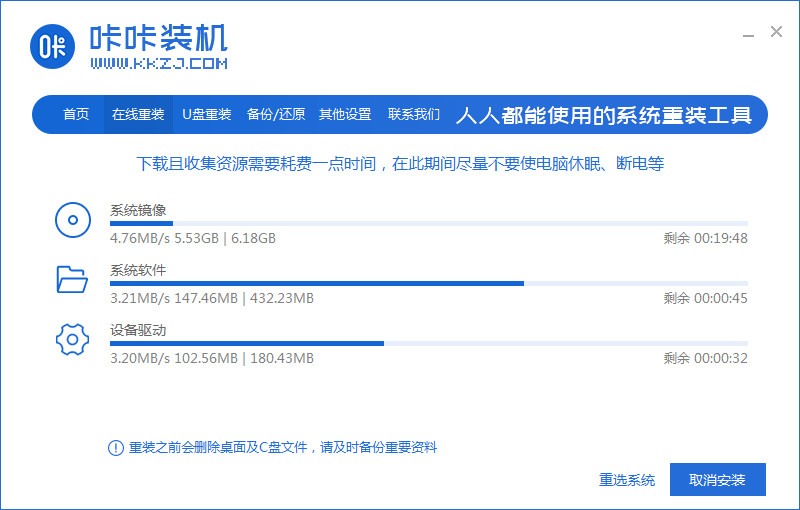The width and height of the screenshot is (800, 510).
Task: Select the 在线重装 tab
Action: coord(138,115)
